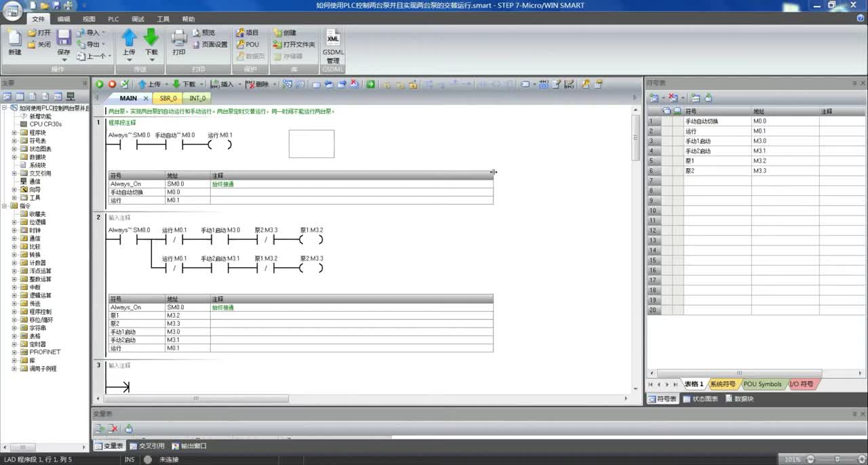The image size is (868, 465).
Task: Stop PLC with red STOP icon
Action: tap(112, 84)
